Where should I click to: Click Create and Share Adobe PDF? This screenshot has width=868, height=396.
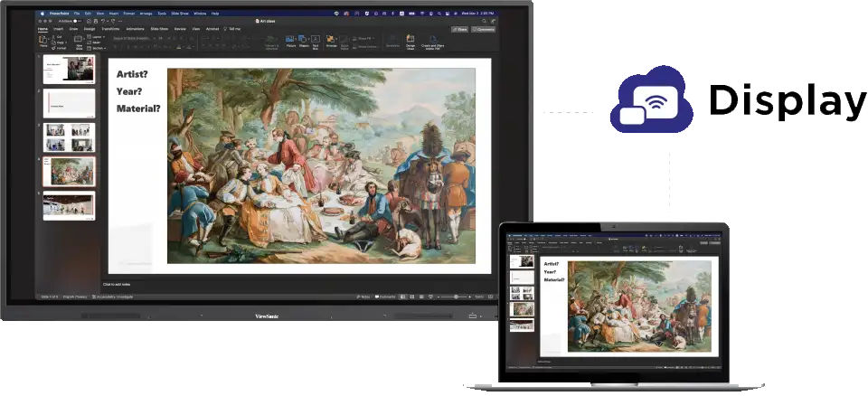point(430,42)
